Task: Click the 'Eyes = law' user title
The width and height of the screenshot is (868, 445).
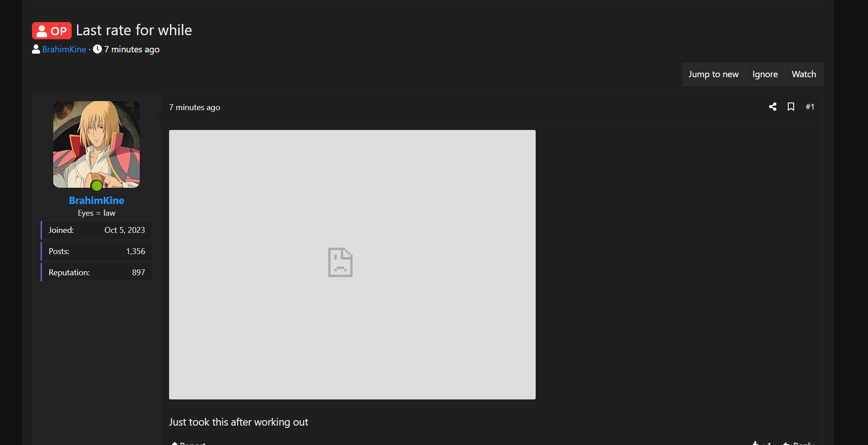Action: [96, 213]
